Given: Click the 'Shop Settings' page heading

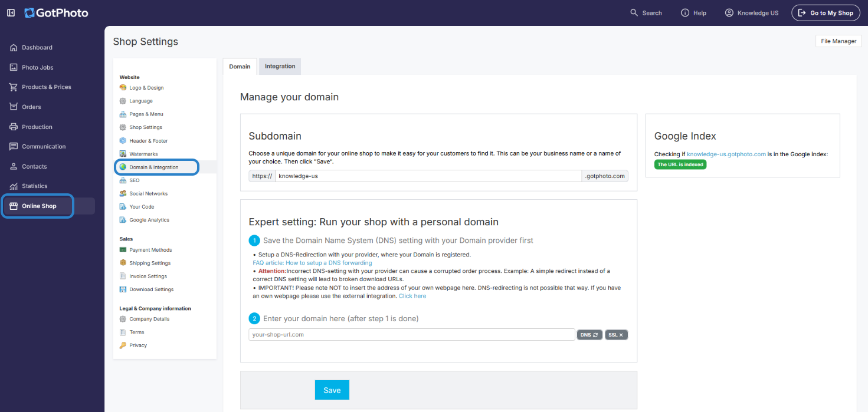Looking at the screenshot, I should [146, 41].
